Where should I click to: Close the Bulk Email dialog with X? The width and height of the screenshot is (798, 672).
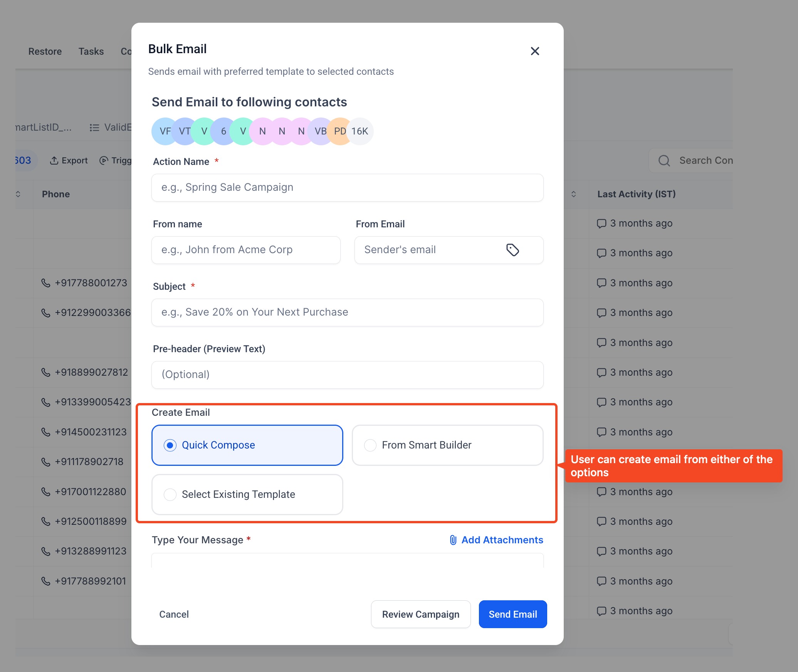pyautogui.click(x=534, y=51)
